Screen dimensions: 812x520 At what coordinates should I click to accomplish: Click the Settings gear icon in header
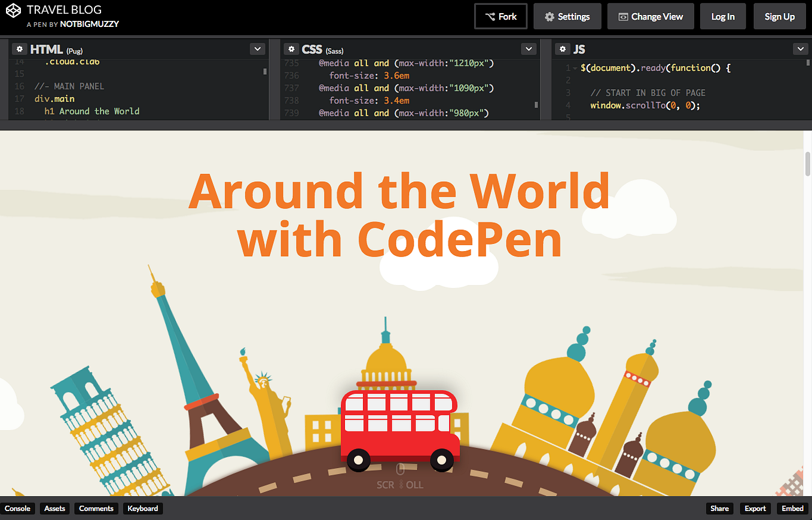[x=548, y=16]
